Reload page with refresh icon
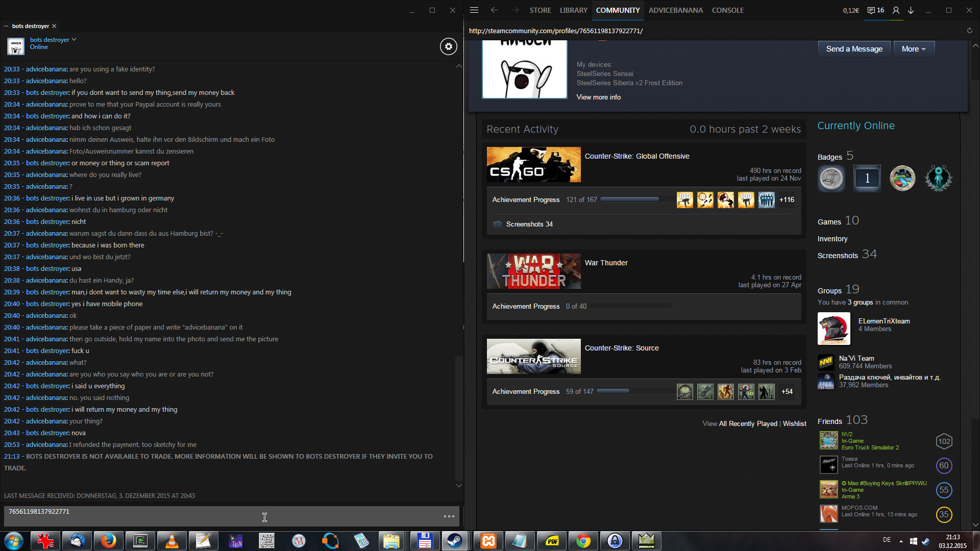The width and height of the screenshot is (980, 551). point(969,31)
